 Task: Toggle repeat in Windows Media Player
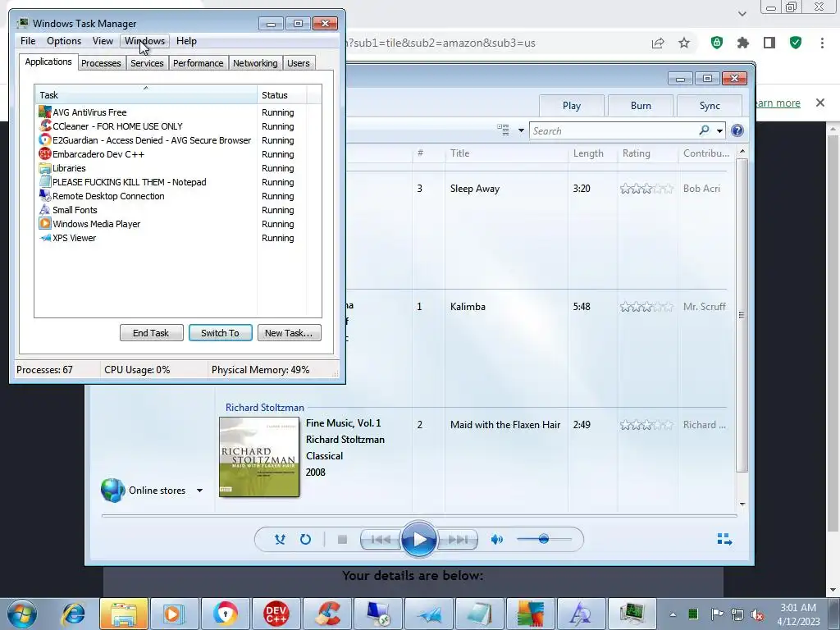[x=305, y=540]
